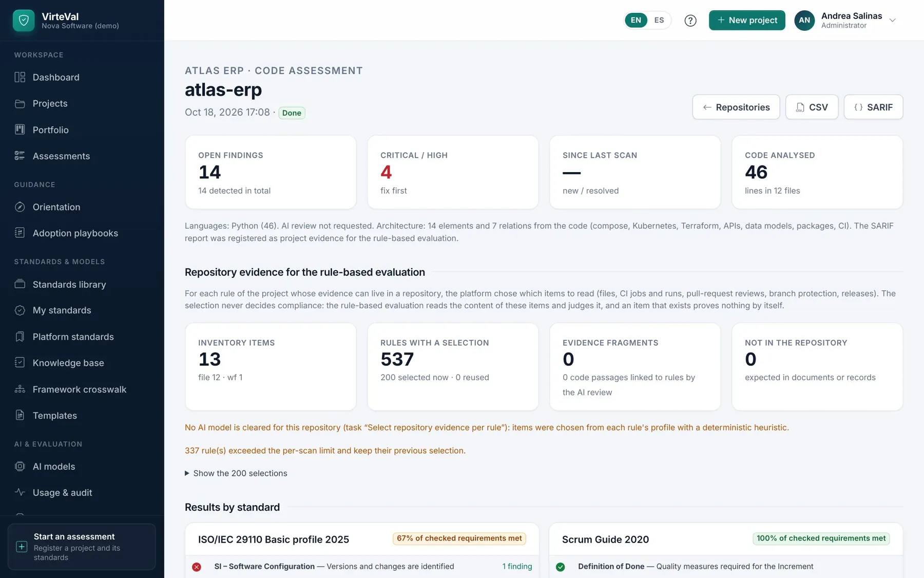Viewport: 924px width, 578px height.
Task: Click the ISO/IEC 29110 Basic profile 2025 heading
Action: tap(274, 539)
